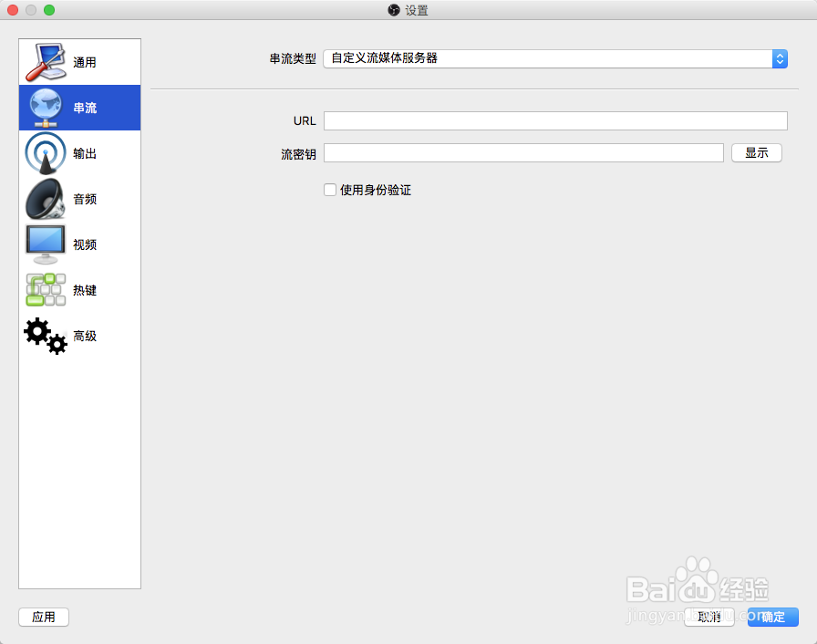
Task: Focus the URL input field
Action: pyautogui.click(x=555, y=121)
